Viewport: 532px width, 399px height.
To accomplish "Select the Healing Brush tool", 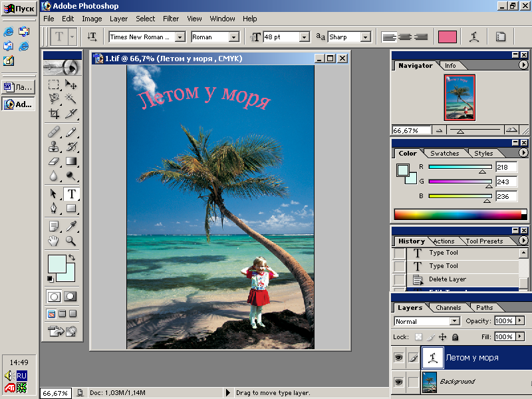I will tap(54, 132).
